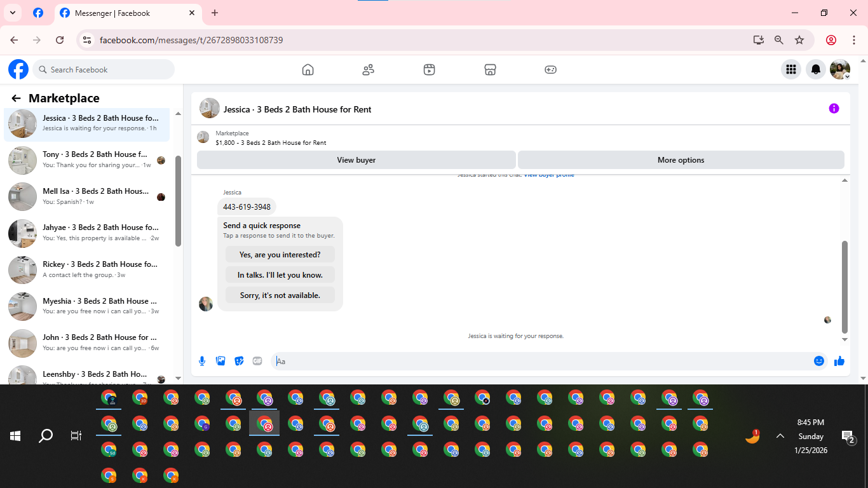Open Windows Start menu
868x488 pixels.
[x=15, y=436]
